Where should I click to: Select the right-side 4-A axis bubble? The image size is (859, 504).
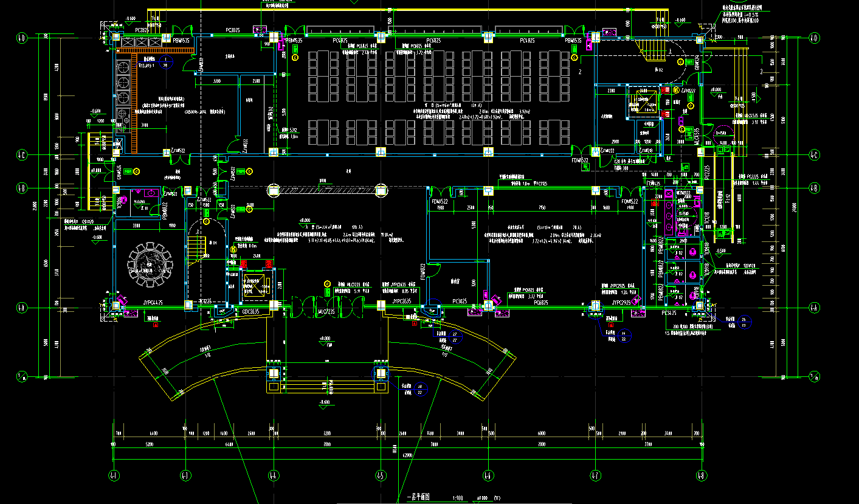(815, 308)
